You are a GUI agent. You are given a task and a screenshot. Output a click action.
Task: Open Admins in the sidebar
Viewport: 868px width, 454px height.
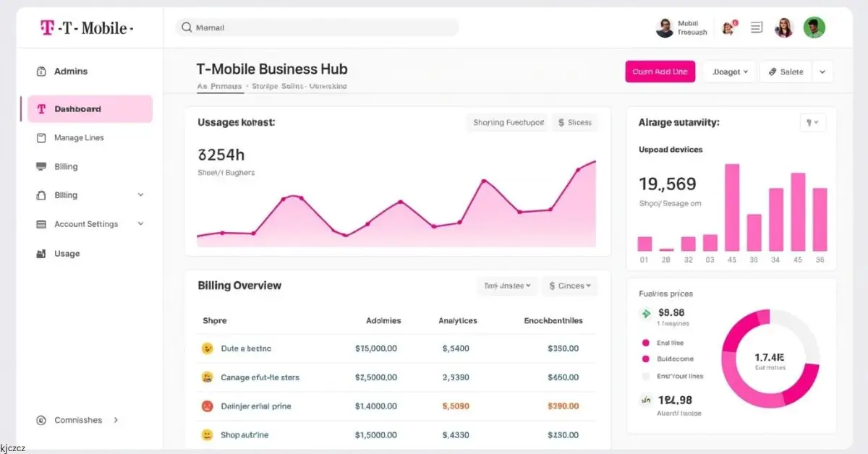(x=71, y=72)
